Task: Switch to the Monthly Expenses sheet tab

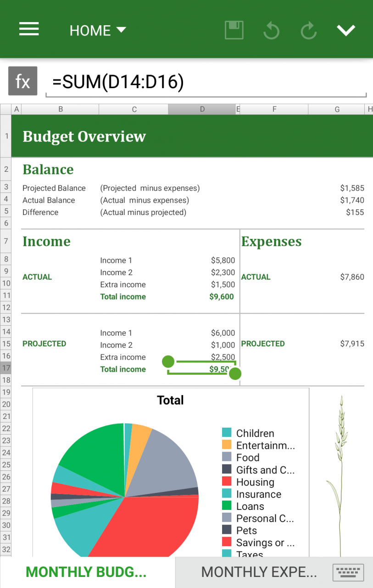Action: tap(259, 572)
